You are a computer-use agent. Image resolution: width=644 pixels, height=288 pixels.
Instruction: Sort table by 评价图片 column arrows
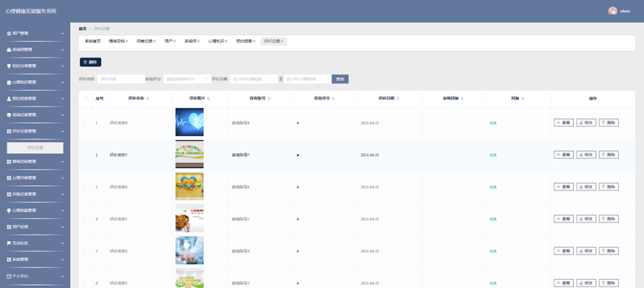[208, 99]
